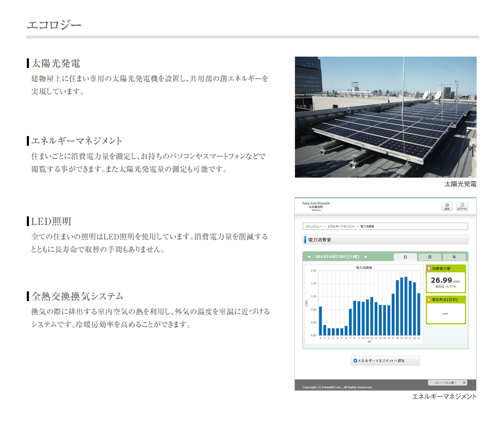Image resolution: width=504 pixels, height=421 pixels.
Task: Click the Copyright PrimeNET footer text
Action: (x=337, y=387)
